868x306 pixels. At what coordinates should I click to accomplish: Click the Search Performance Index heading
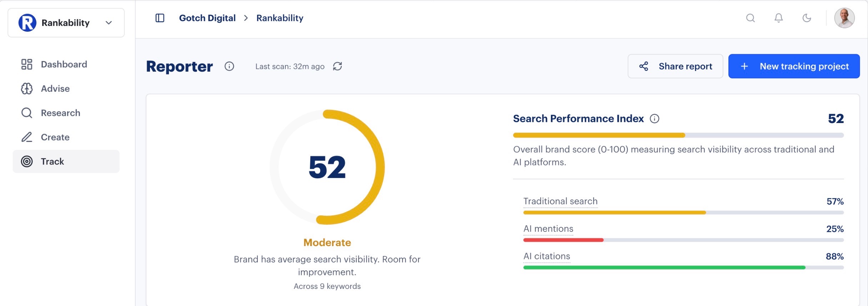click(x=578, y=118)
